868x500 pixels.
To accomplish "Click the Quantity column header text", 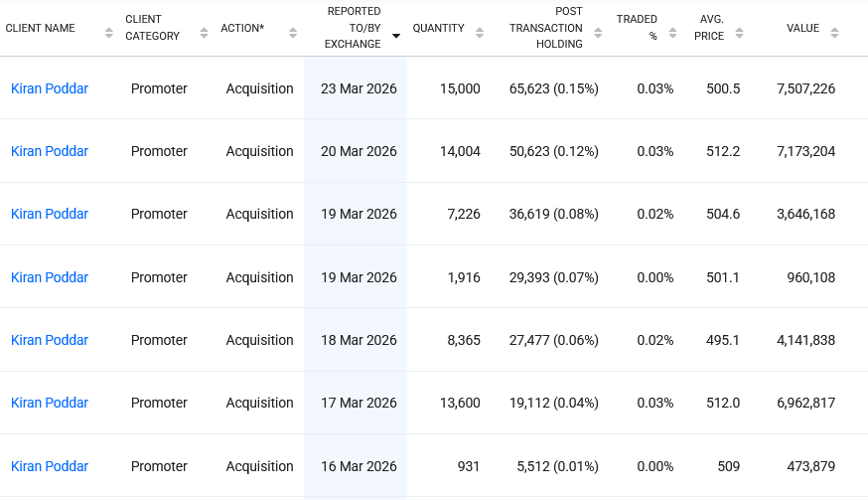I will point(438,28).
